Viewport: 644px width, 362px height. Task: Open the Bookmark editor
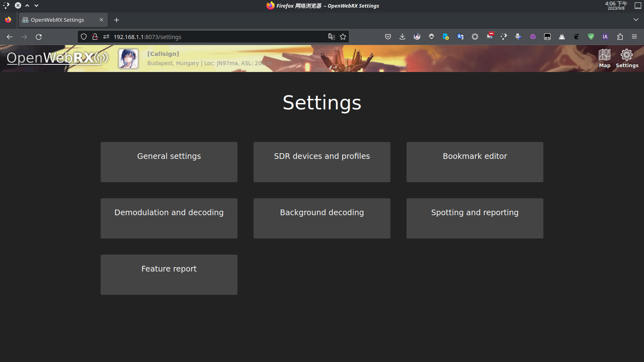[475, 162]
